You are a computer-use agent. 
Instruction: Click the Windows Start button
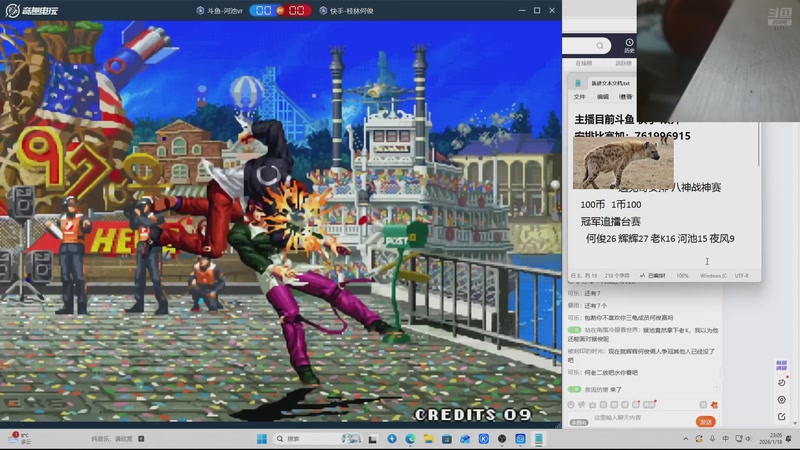click(262, 439)
